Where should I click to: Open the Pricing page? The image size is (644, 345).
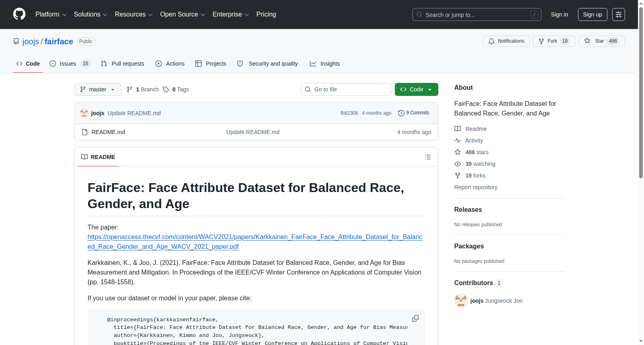click(266, 14)
